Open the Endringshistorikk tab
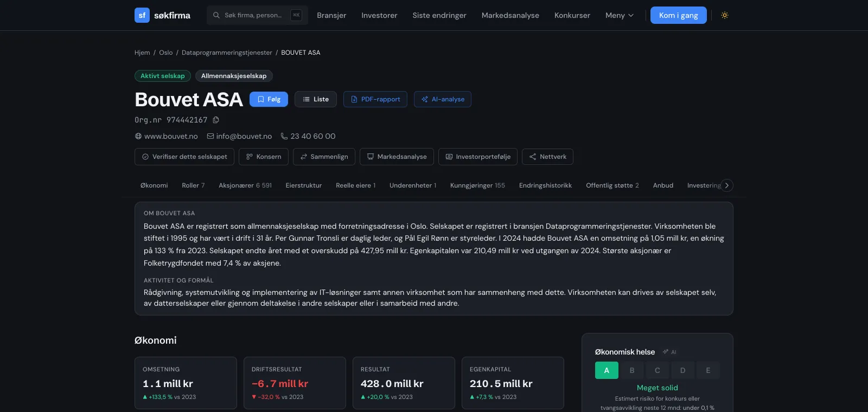 [545, 185]
